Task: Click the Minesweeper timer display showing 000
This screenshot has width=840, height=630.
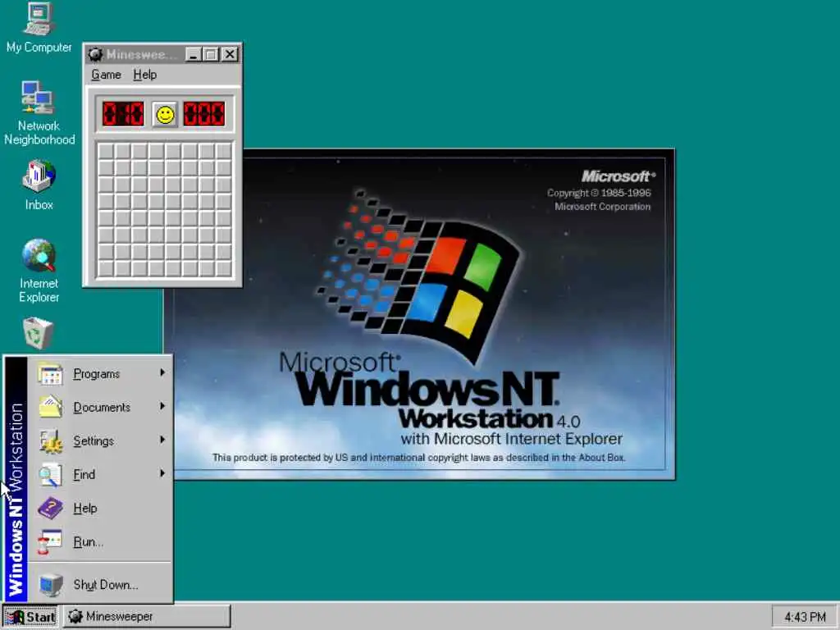Action: coord(204,113)
